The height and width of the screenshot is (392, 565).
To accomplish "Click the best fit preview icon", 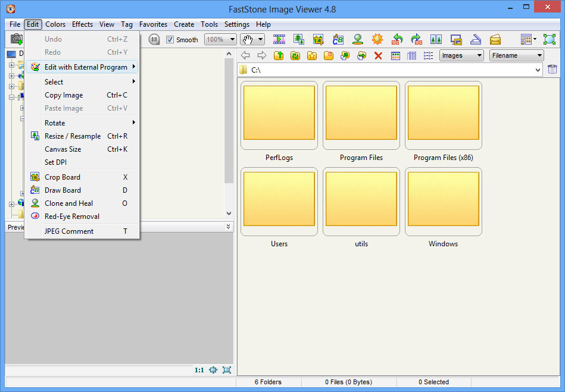I will pos(213,370).
